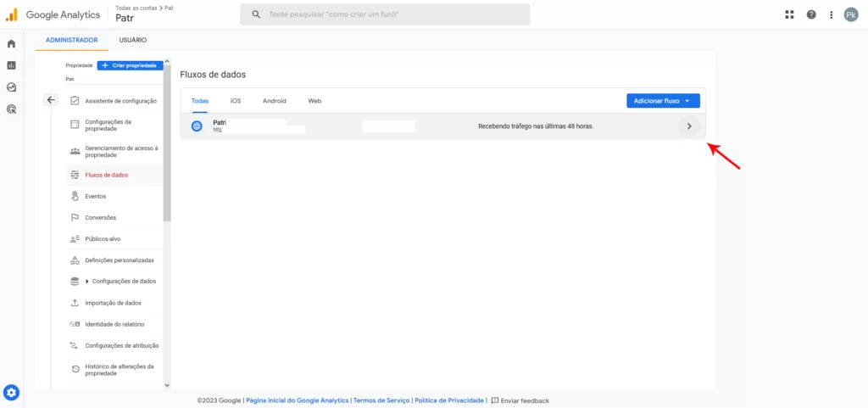Click the Configurações de atribuição icon
Image resolution: width=868 pixels, height=408 pixels.
75,345
